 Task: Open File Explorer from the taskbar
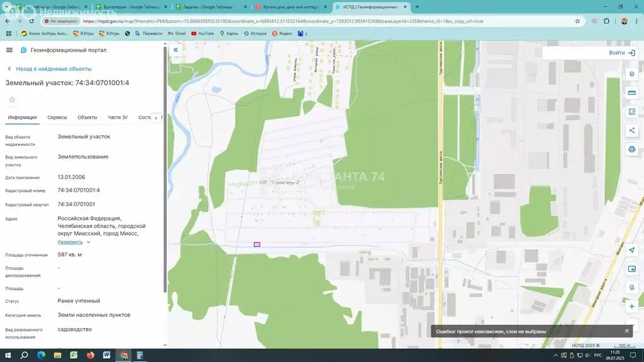coord(57,356)
